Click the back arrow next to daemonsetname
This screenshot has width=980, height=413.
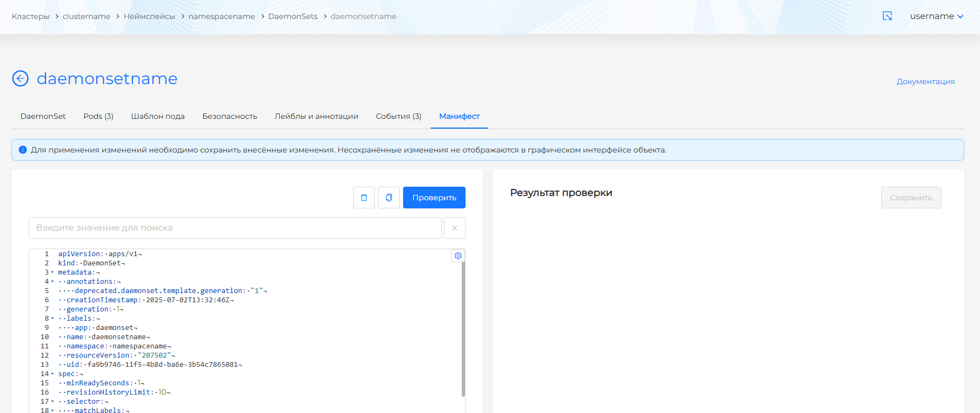[20, 79]
